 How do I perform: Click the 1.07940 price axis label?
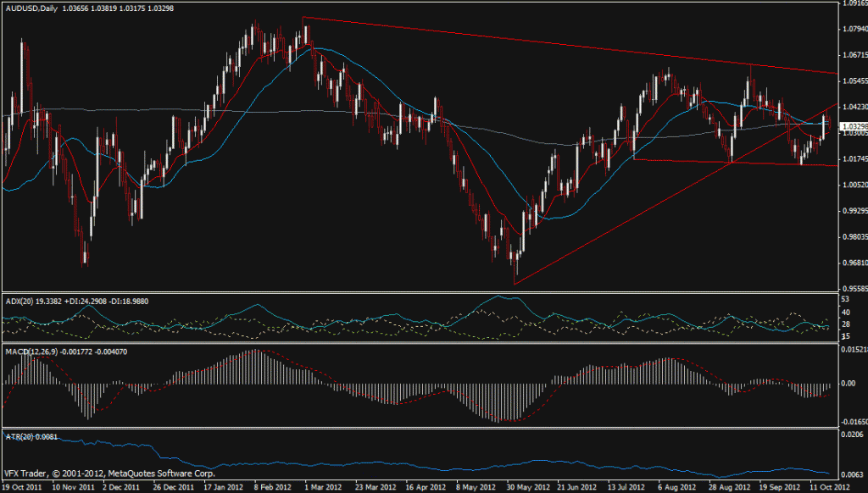[x=853, y=30]
